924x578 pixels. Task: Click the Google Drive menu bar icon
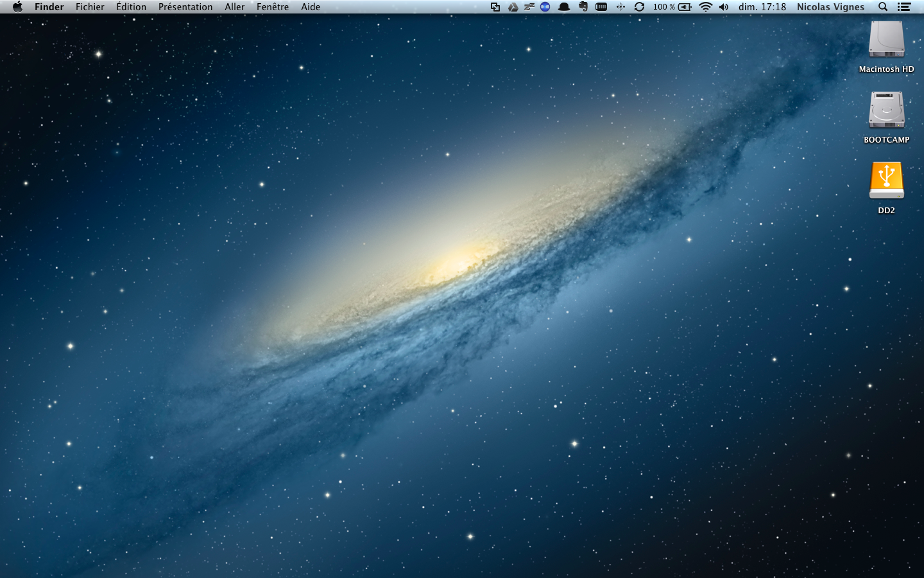coord(513,7)
